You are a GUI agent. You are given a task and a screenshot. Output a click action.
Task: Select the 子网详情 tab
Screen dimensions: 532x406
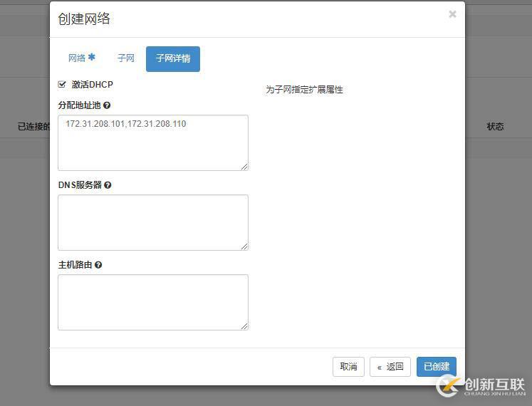173,58
